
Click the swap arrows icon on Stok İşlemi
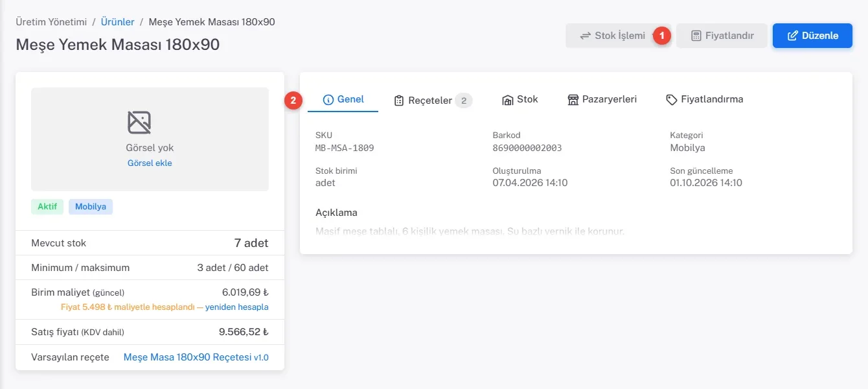[x=585, y=36]
